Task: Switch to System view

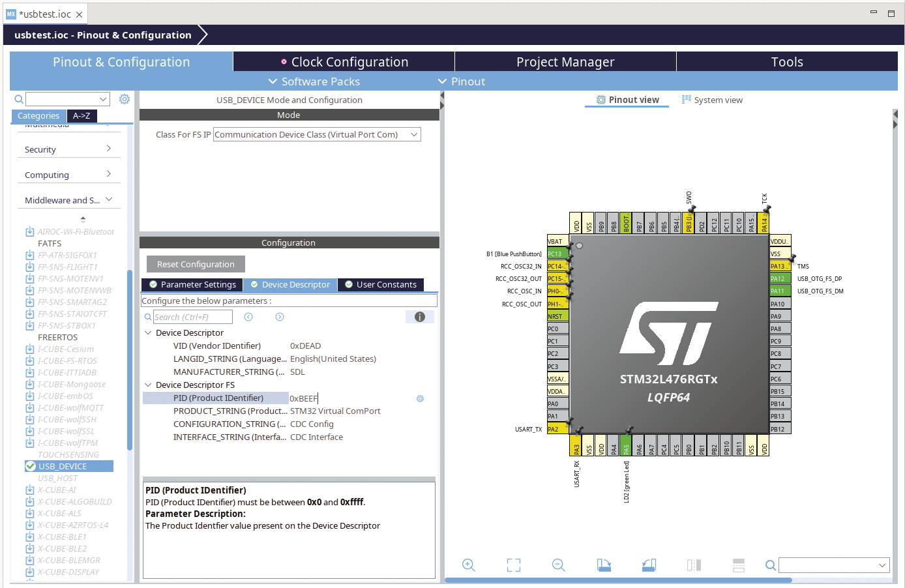Action: coord(712,100)
